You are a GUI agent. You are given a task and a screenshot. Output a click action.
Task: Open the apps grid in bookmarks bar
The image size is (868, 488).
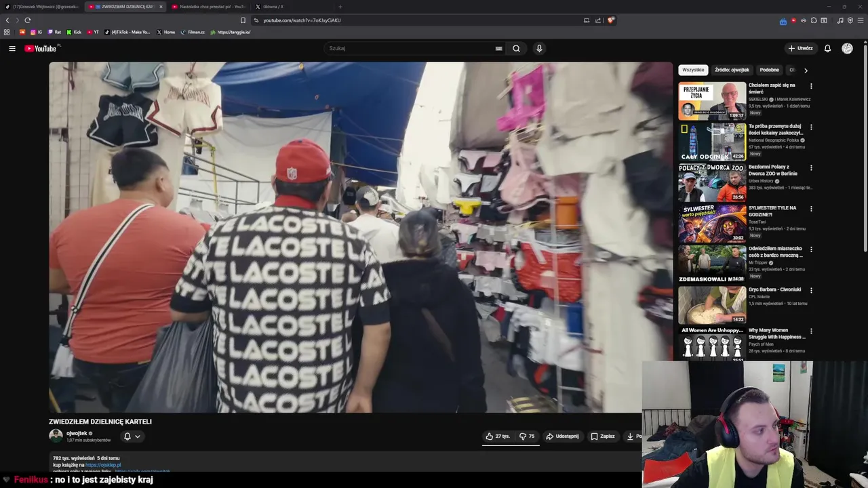[x=7, y=32]
